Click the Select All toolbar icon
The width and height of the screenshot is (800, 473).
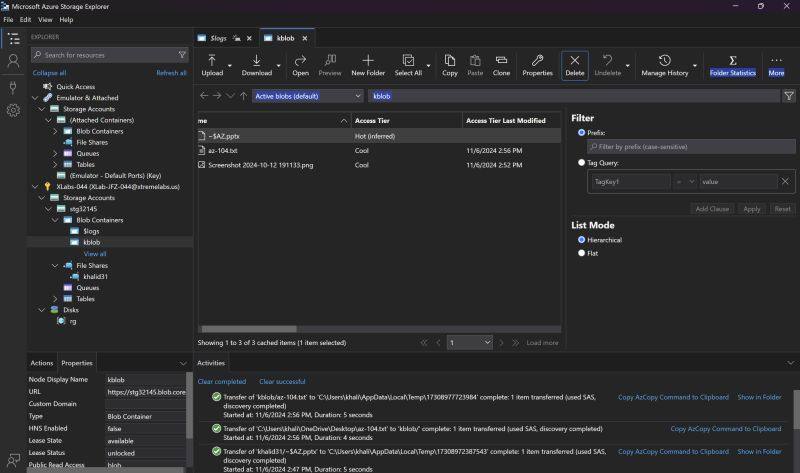[x=408, y=65]
